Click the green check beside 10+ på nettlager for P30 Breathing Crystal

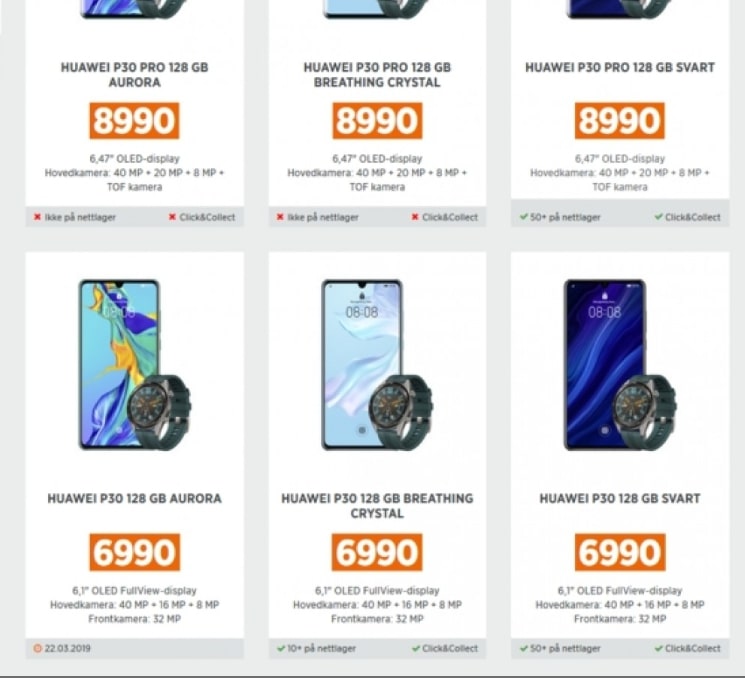tap(281, 648)
